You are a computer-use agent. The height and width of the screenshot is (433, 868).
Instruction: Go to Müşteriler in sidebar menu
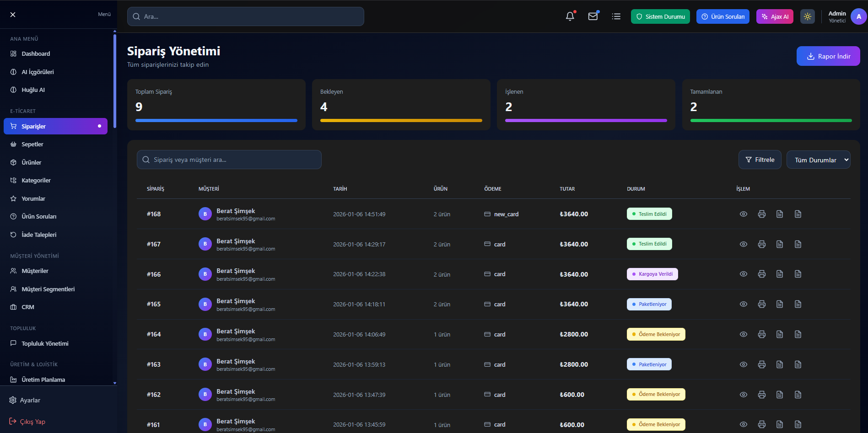35,271
